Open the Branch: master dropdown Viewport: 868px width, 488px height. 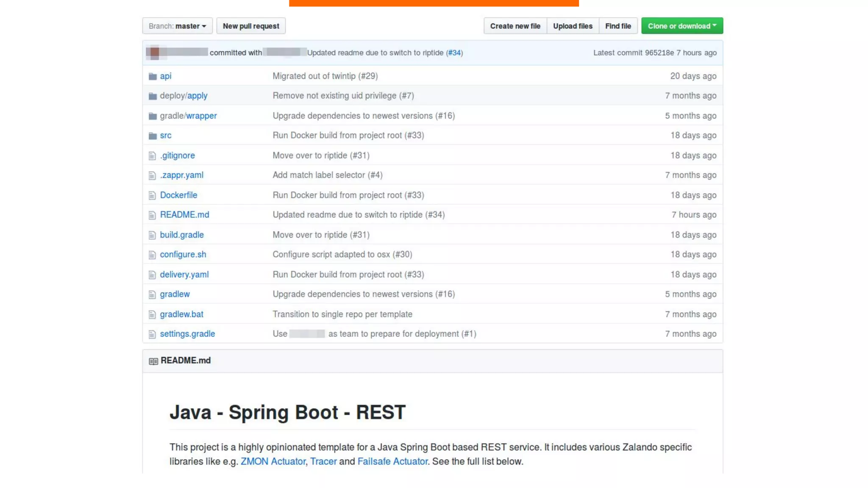(x=177, y=26)
